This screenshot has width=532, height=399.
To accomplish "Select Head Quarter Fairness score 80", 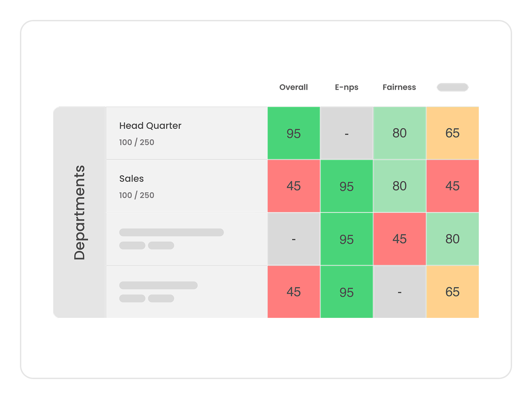I will (x=399, y=133).
